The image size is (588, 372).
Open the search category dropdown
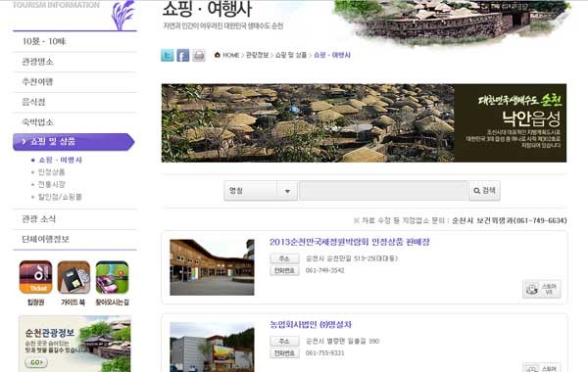click(x=261, y=191)
